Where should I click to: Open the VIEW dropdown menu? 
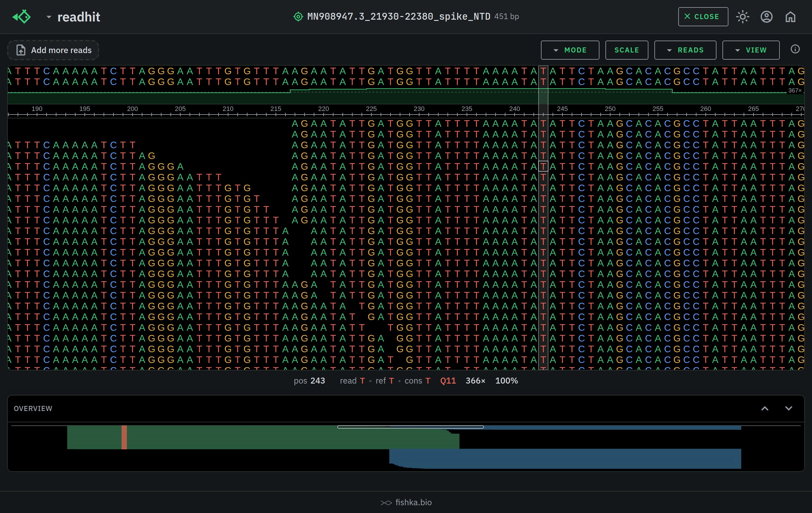pyautogui.click(x=751, y=50)
